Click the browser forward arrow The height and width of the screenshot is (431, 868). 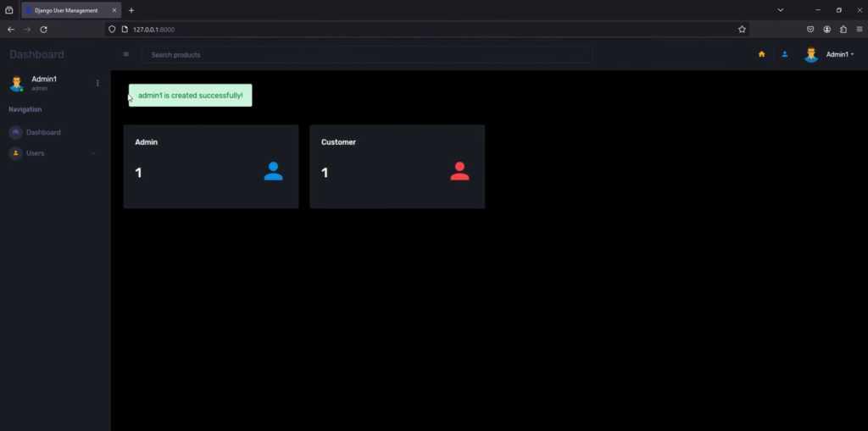pyautogui.click(x=27, y=30)
